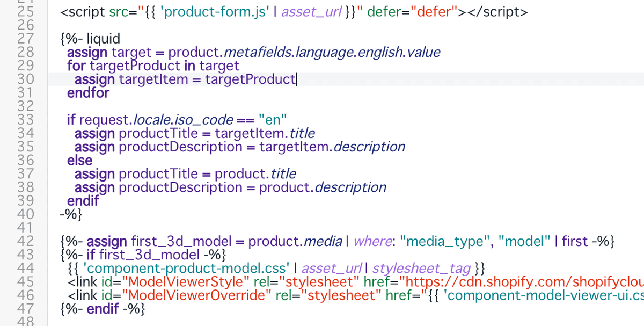Click 'for targetProduct in target' line
Viewport: 644px width, 326px height.
[x=153, y=66]
